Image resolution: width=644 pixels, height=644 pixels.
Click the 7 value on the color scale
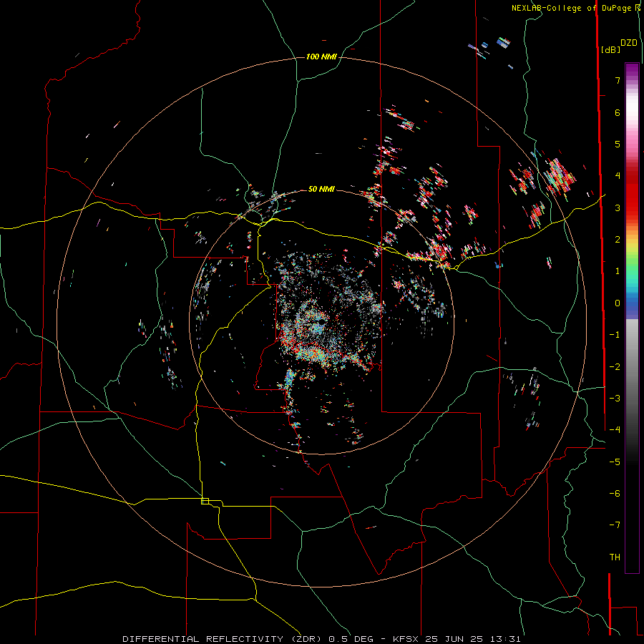[x=618, y=80]
